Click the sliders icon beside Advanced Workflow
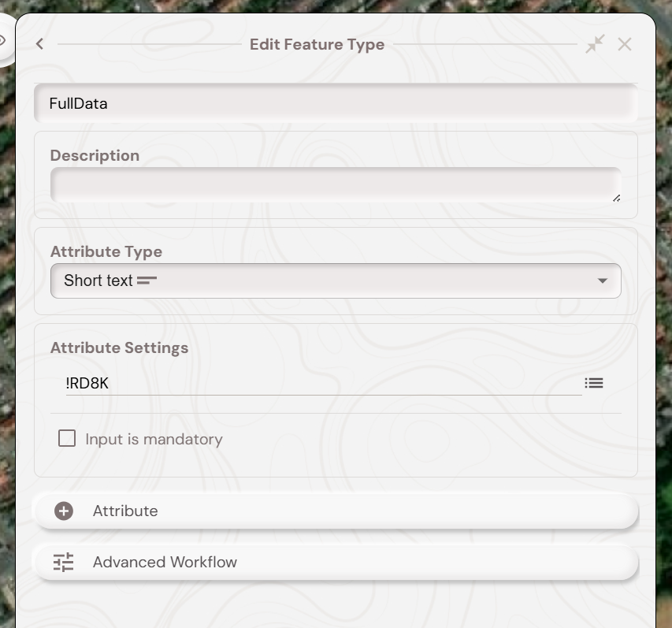 64,562
